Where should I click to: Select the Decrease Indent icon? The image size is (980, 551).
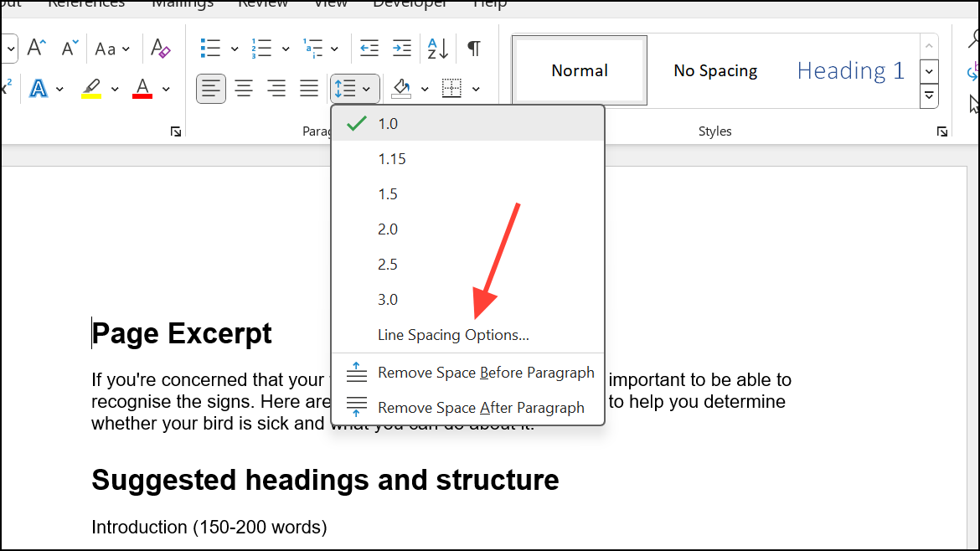[x=368, y=48]
